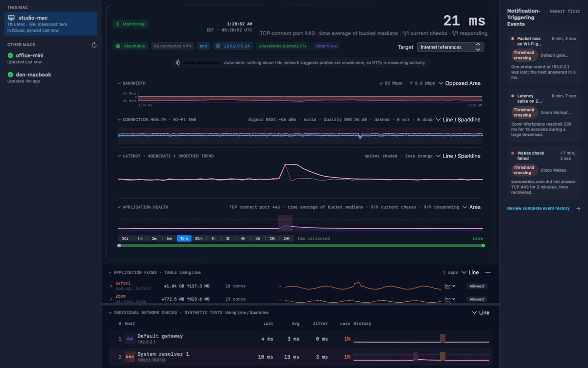Collapse the Latency section

coord(119,156)
